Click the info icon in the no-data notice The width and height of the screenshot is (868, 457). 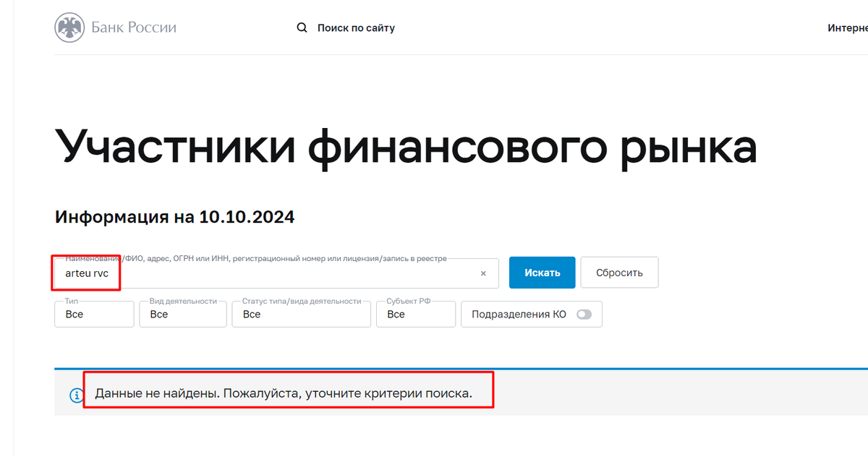(76, 396)
